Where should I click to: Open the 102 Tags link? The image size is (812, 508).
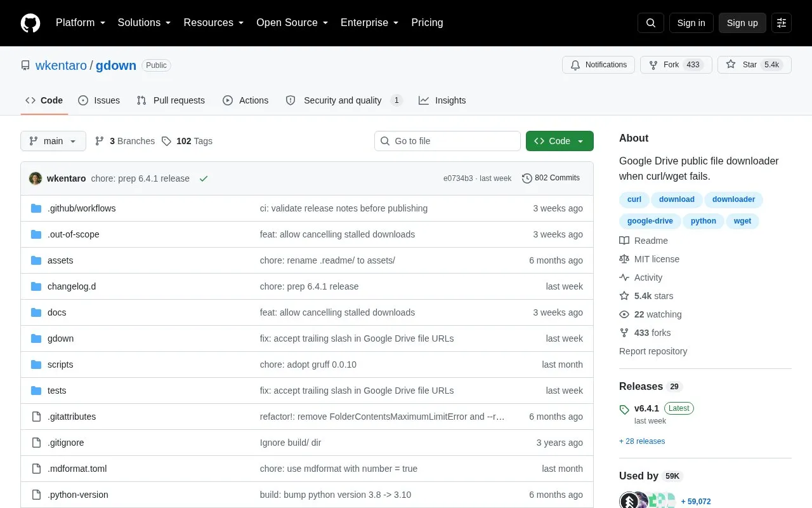click(187, 141)
